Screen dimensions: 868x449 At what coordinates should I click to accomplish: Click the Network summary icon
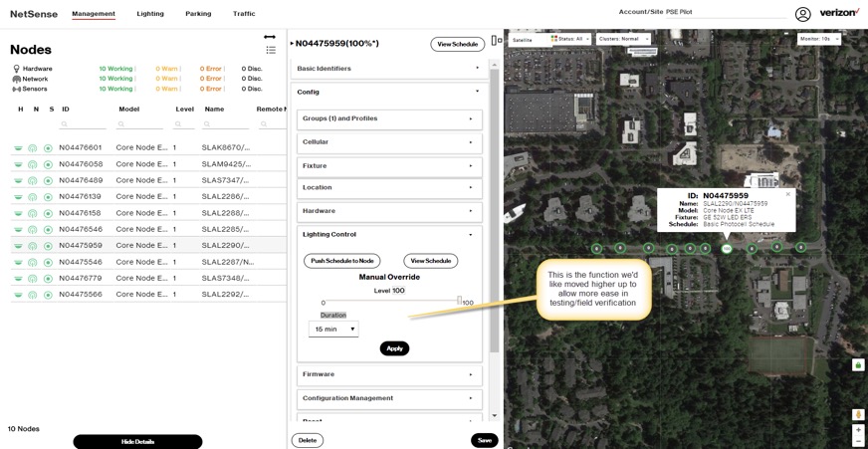coord(17,79)
